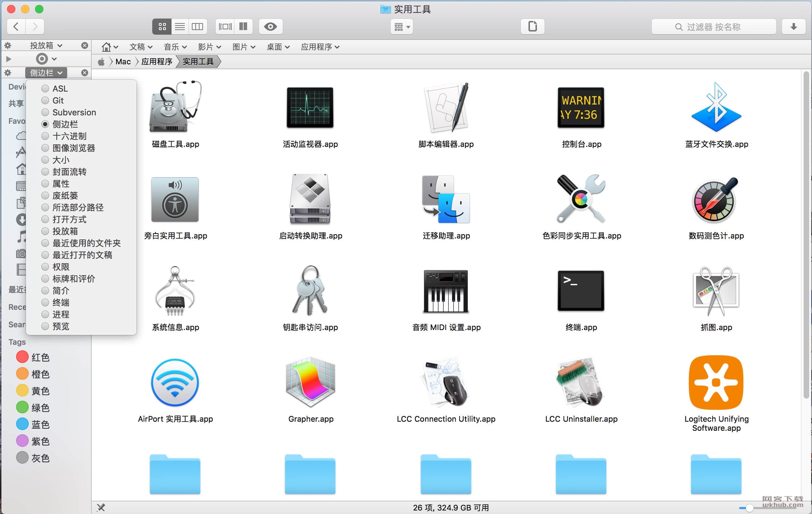812x514 pixels.
Task: Expand the 图片 favorites dropdown
Action: (244, 47)
